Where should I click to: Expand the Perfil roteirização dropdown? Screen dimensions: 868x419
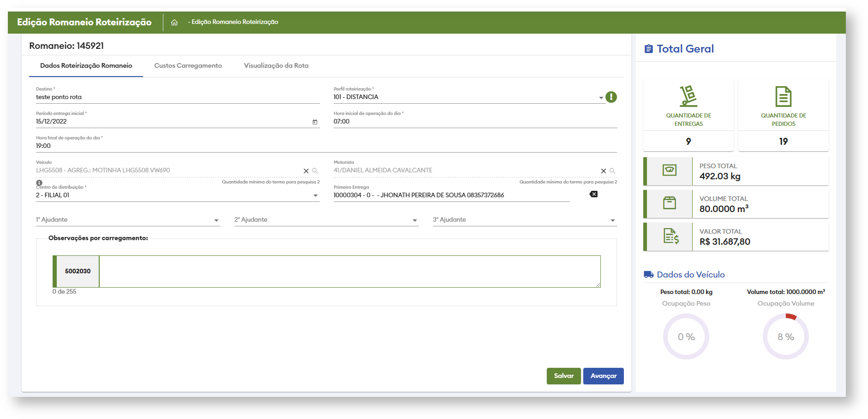point(601,98)
